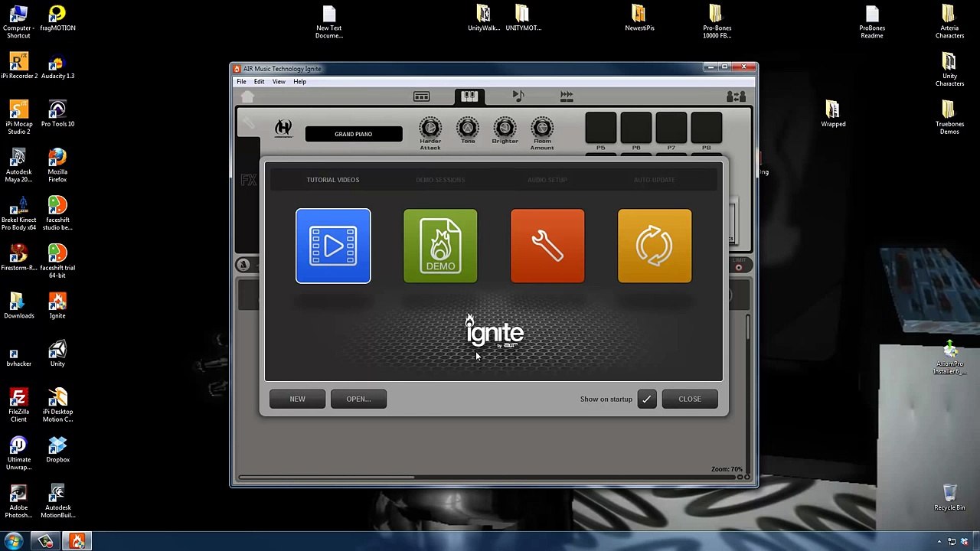The height and width of the screenshot is (551, 980).
Task: Click the Zoom: 70% indicator
Action: [727, 469]
